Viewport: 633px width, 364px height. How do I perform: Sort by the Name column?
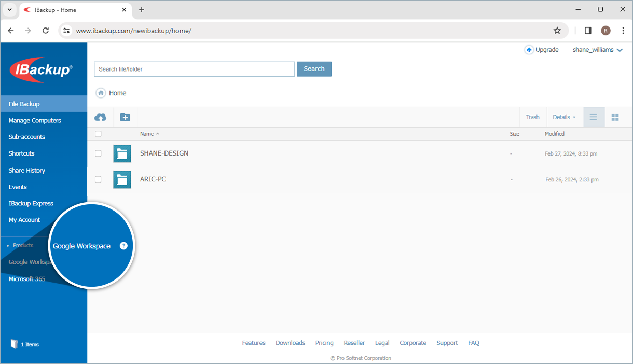[149, 134]
